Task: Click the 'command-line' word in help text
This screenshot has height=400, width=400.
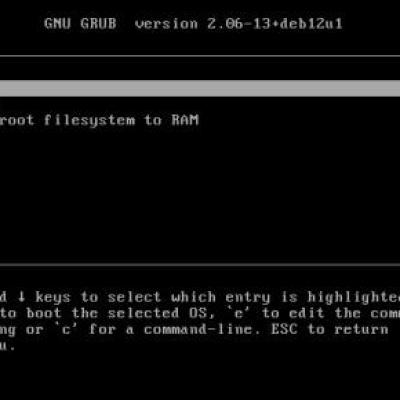Action: pyautogui.click(x=198, y=329)
